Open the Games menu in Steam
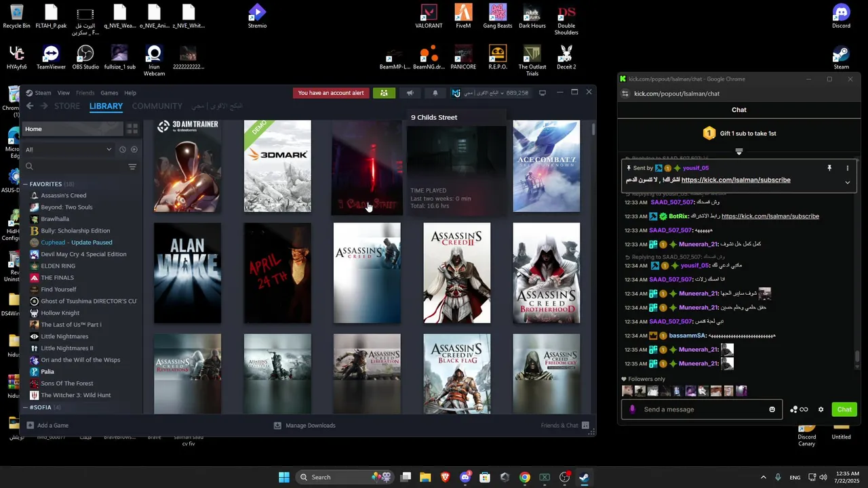 tap(109, 93)
